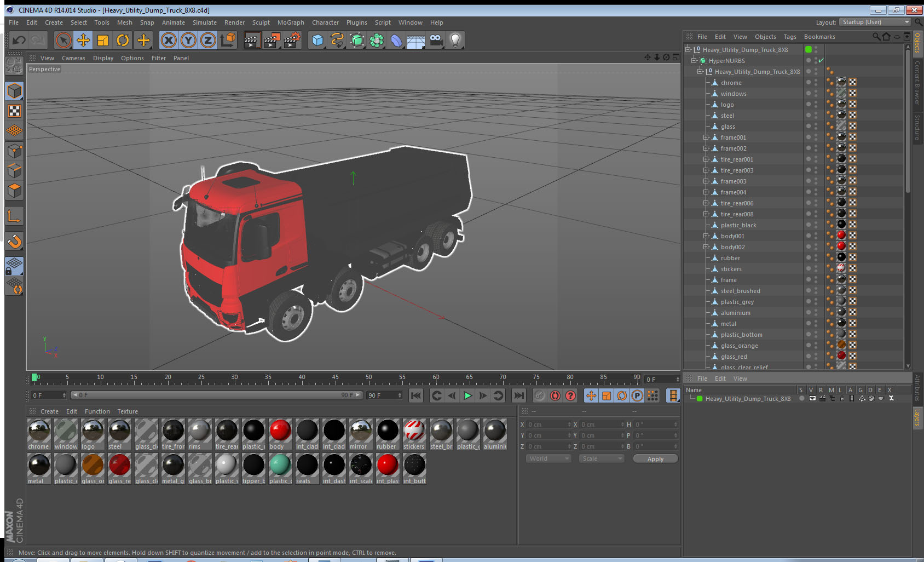This screenshot has width=924, height=562.
Task: Open object manager Tags menu
Action: (x=790, y=37)
